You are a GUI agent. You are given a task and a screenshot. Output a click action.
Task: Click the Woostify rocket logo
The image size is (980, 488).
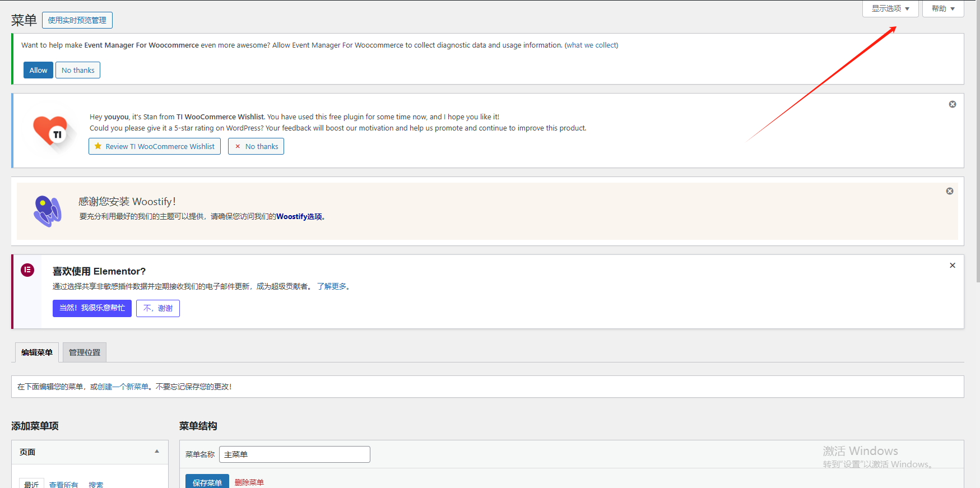tap(47, 211)
